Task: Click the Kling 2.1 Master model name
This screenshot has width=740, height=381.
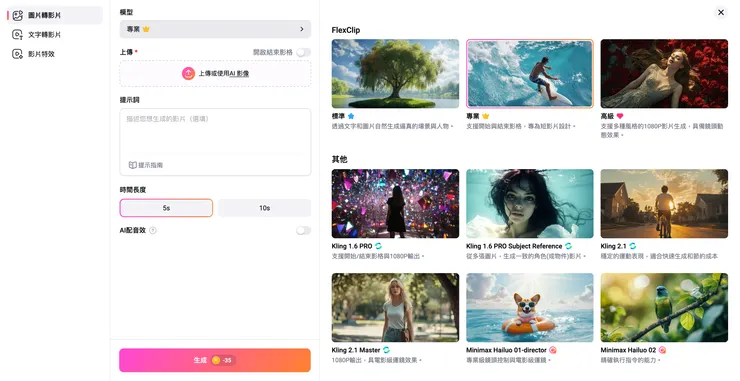Action: point(356,350)
